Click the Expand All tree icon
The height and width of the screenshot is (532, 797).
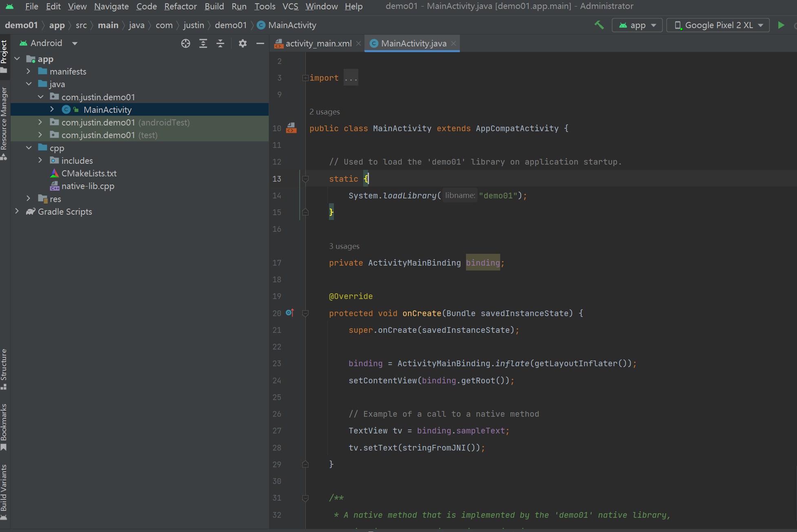coord(203,44)
